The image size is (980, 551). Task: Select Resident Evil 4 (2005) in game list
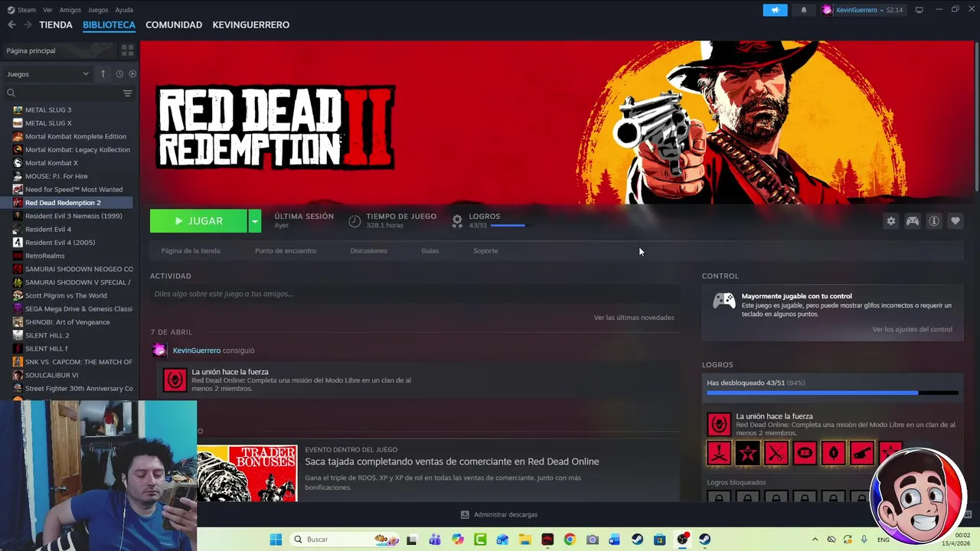(60, 243)
